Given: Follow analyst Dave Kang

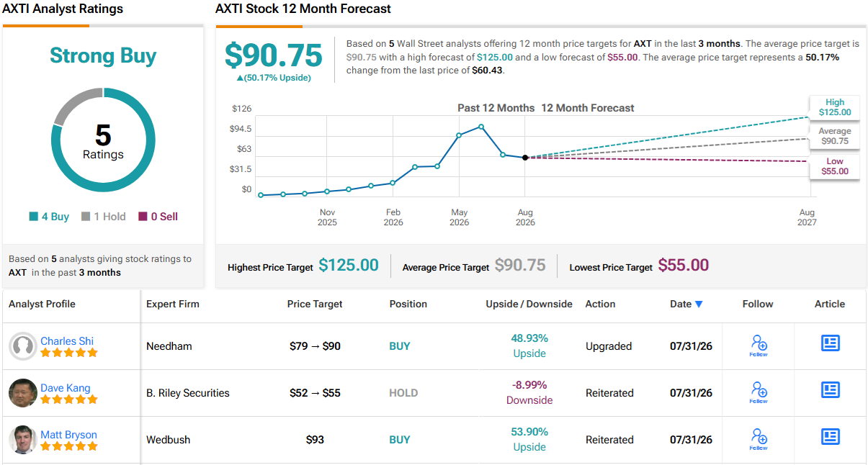Looking at the screenshot, I should click(759, 392).
